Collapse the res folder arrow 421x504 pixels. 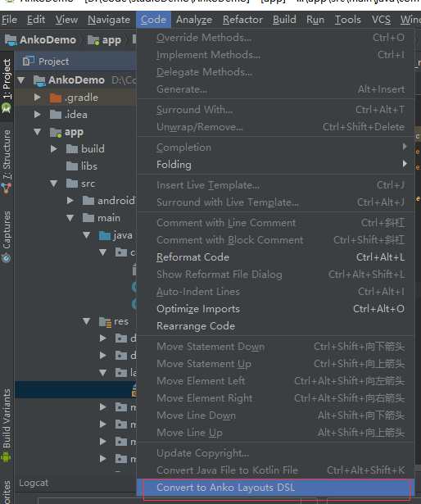[x=87, y=321]
